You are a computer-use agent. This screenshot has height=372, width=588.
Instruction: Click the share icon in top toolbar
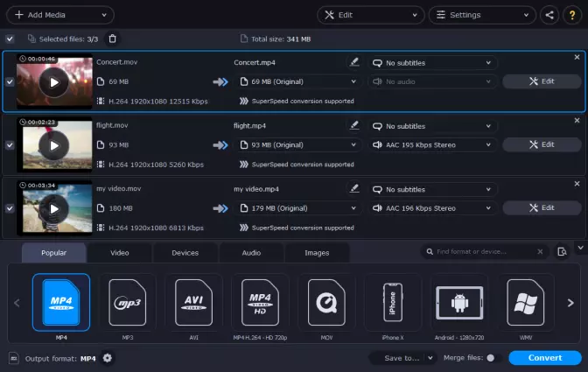[x=549, y=15]
